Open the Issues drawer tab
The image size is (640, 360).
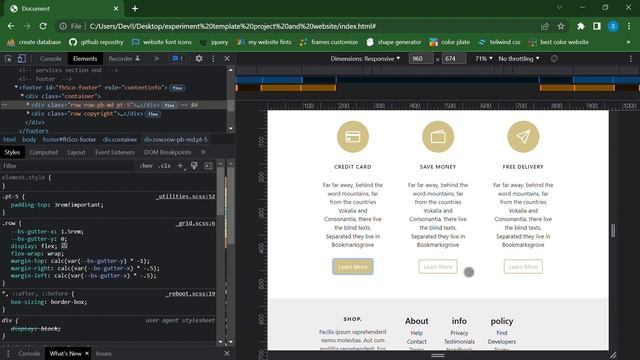104,353
